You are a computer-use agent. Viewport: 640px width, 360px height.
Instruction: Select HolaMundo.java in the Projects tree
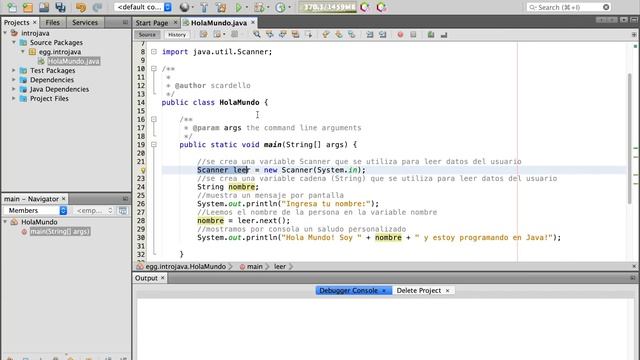tap(74, 61)
